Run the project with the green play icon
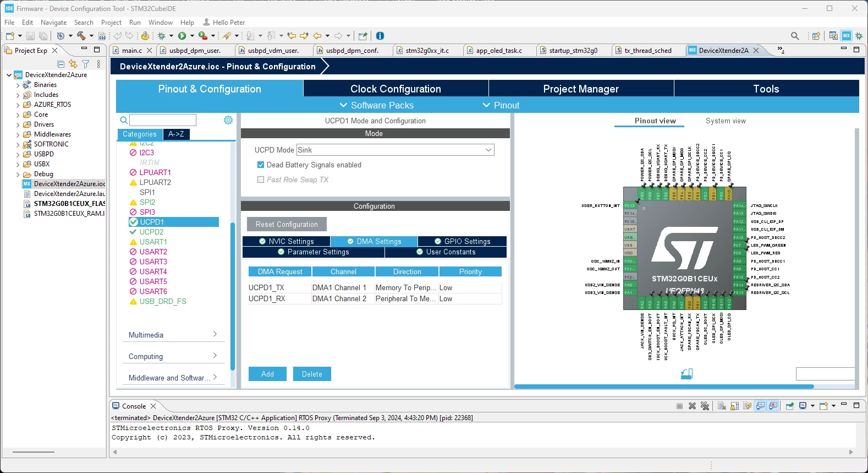Screen dimensions: 868x473 [182, 36]
